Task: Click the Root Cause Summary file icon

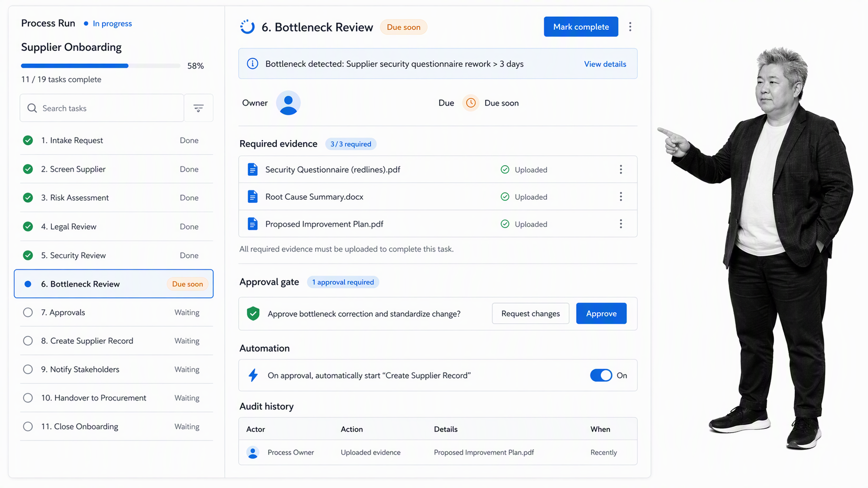Action: coord(252,197)
